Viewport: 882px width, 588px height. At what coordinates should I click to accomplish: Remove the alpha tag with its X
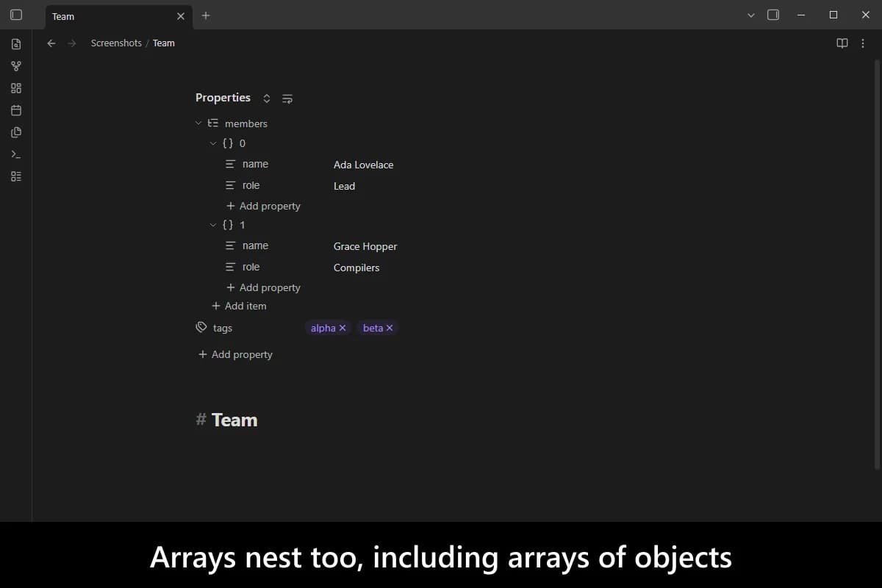tap(343, 328)
